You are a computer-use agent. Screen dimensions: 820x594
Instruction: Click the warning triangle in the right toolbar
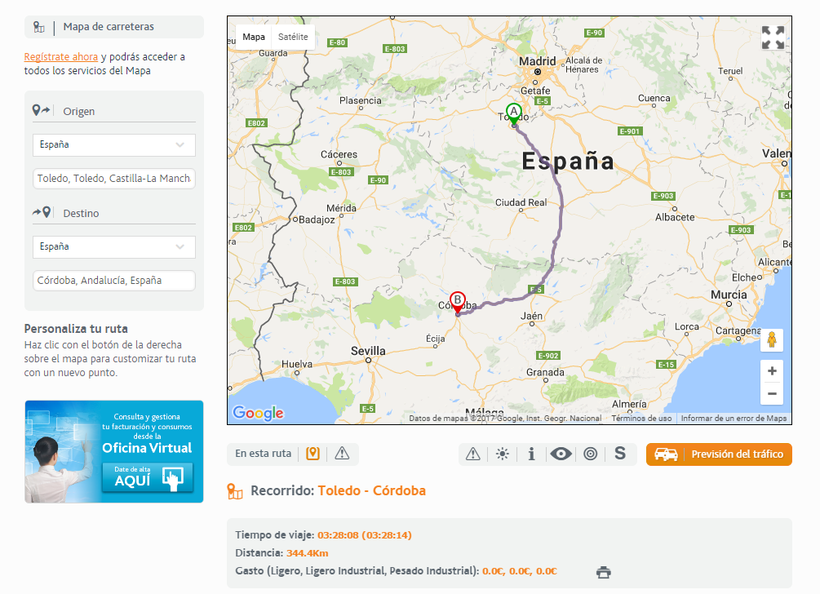pyautogui.click(x=473, y=454)
